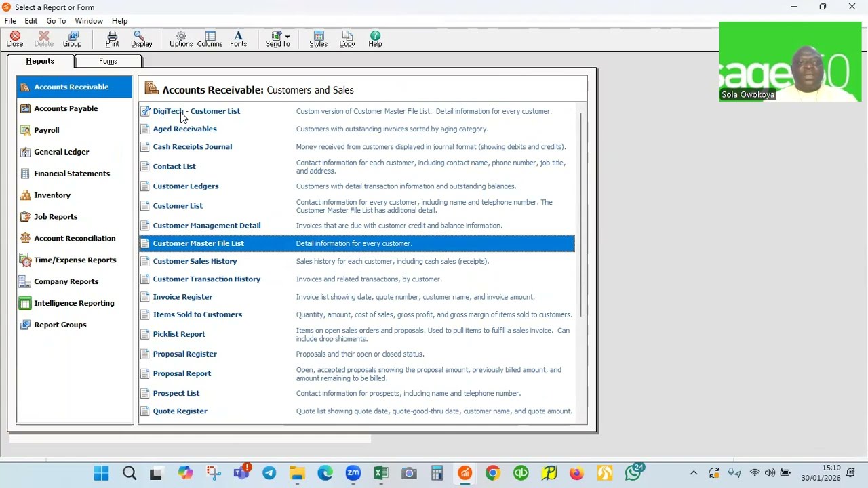Select the Customer Master File List row

coord(357,243)
